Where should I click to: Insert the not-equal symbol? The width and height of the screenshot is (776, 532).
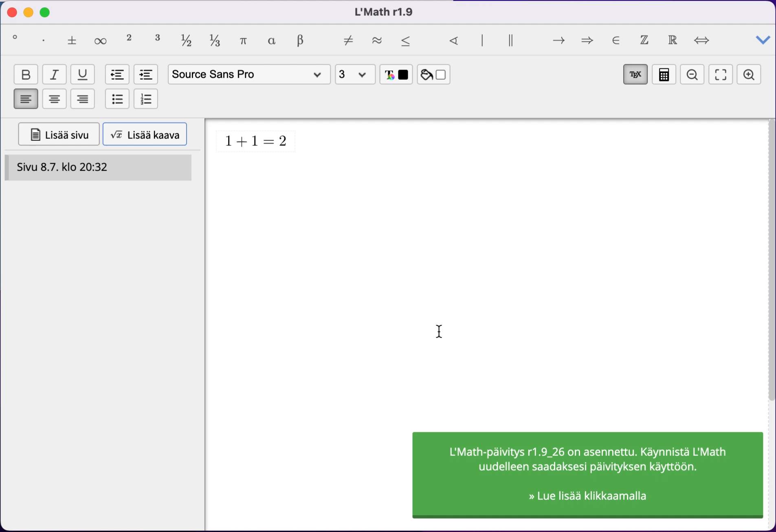point(349,40)
